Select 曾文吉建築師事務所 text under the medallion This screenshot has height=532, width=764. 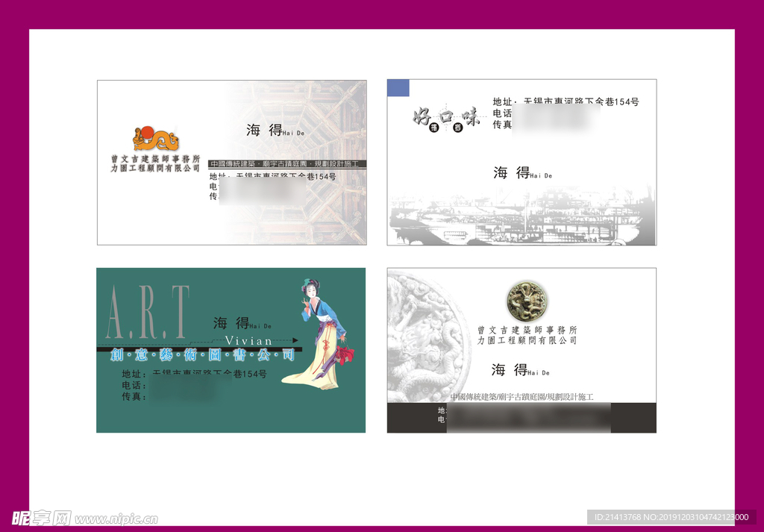[x=527, y=330]
